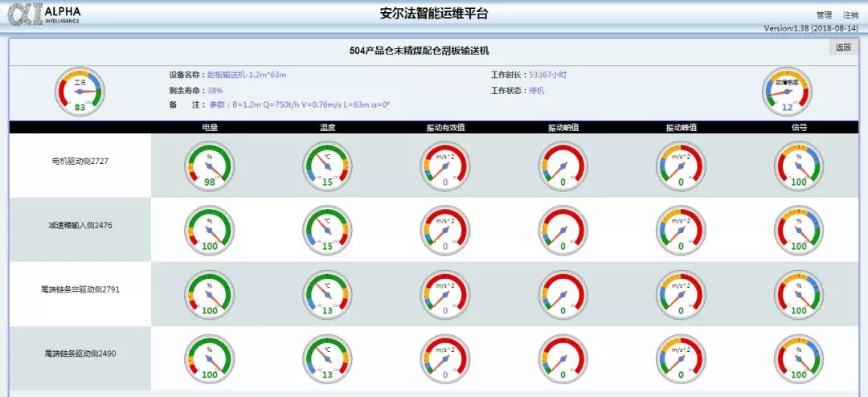Click the 53367小时 working duration value

click(x=547, y=75)
